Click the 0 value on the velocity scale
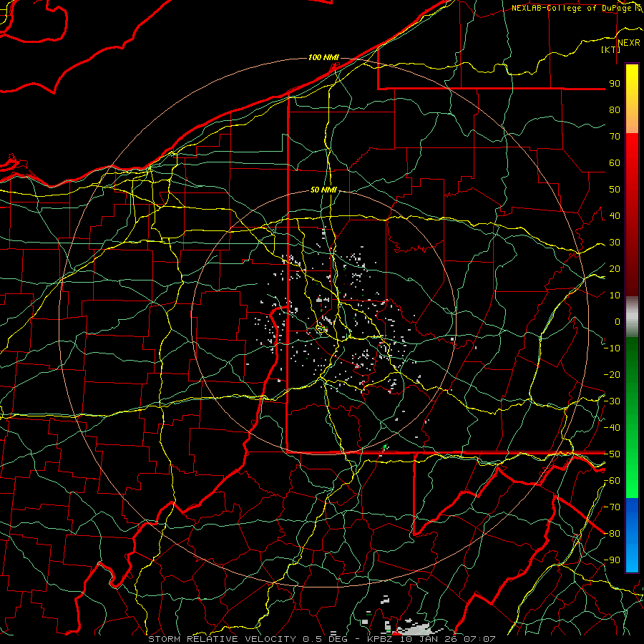Screen dimensions: 644x644 coord(618,321)
